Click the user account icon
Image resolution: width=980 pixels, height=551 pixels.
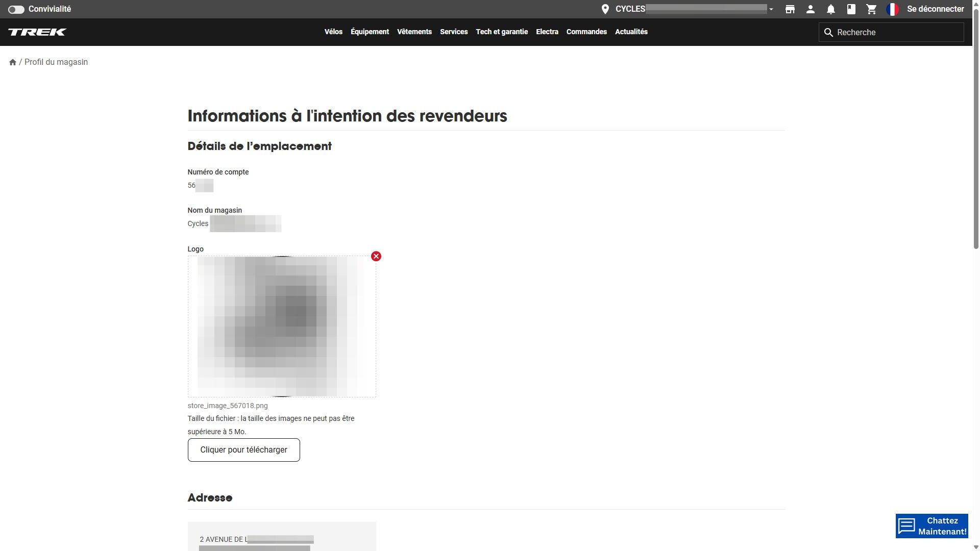click(x=810, y=9)
